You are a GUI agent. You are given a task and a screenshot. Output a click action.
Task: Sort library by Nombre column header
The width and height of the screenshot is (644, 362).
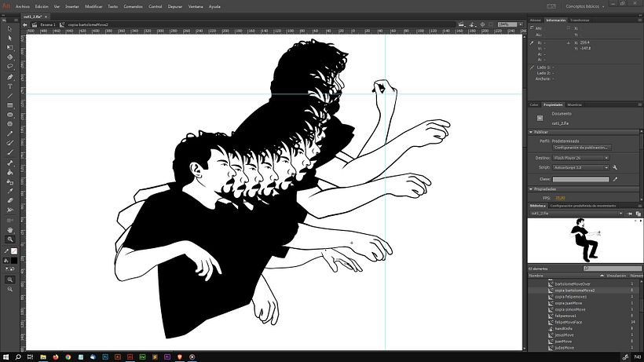536,276
